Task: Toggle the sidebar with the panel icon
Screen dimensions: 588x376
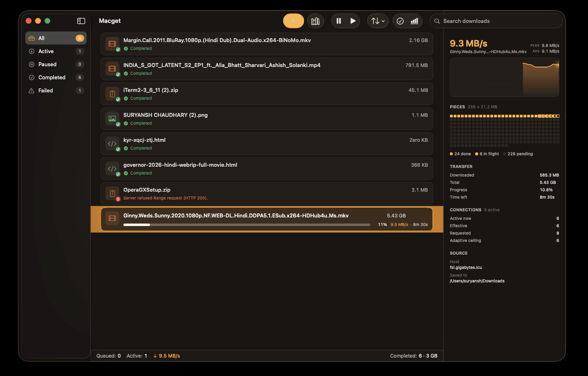Action: [81, 21]
